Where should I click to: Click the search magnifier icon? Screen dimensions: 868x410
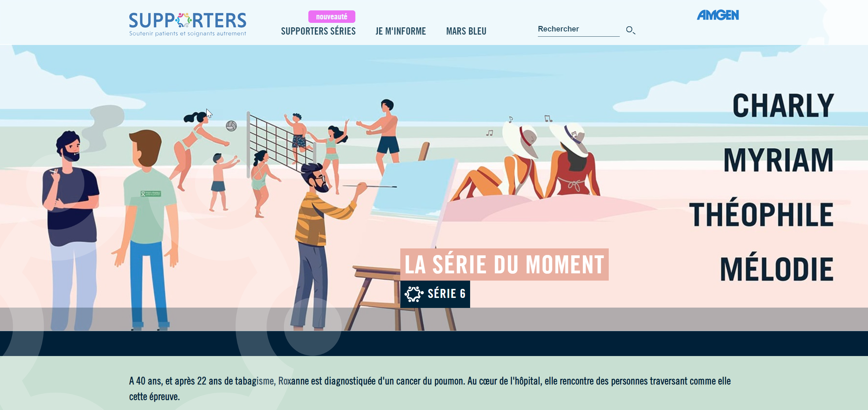point(631,30)
